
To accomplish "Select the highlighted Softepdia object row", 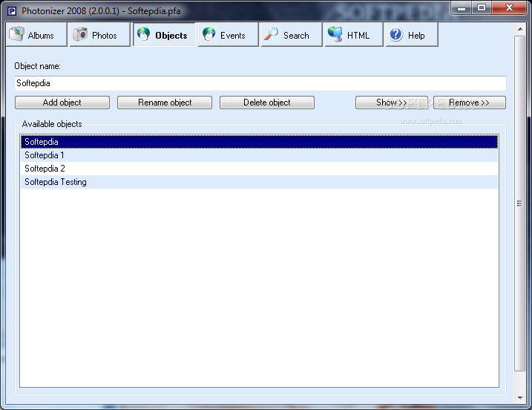I will (259, 142).
